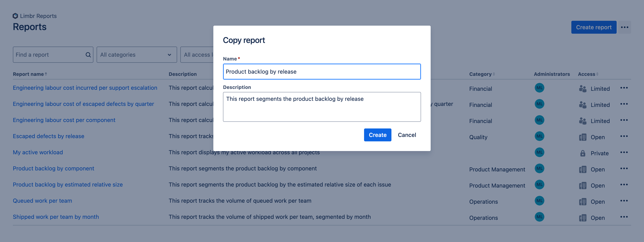Click the search magnifier in Find a report
644x242 pixels.
coord(88,55)
